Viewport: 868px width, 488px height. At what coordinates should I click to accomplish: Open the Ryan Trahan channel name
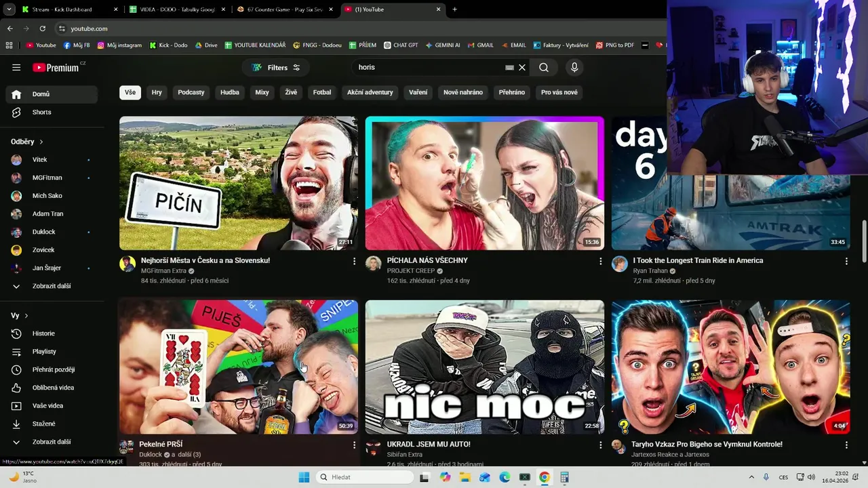(x=650, y=270)
